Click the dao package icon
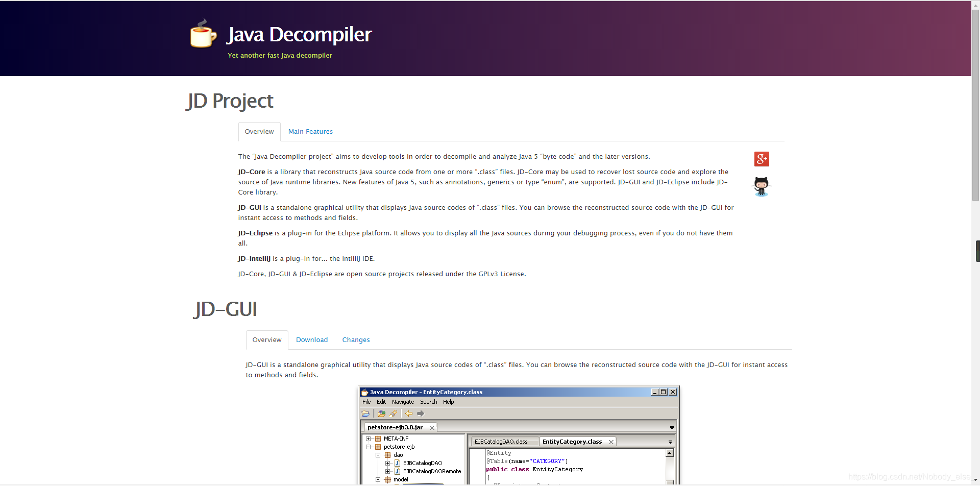 (x=387, y=455)
